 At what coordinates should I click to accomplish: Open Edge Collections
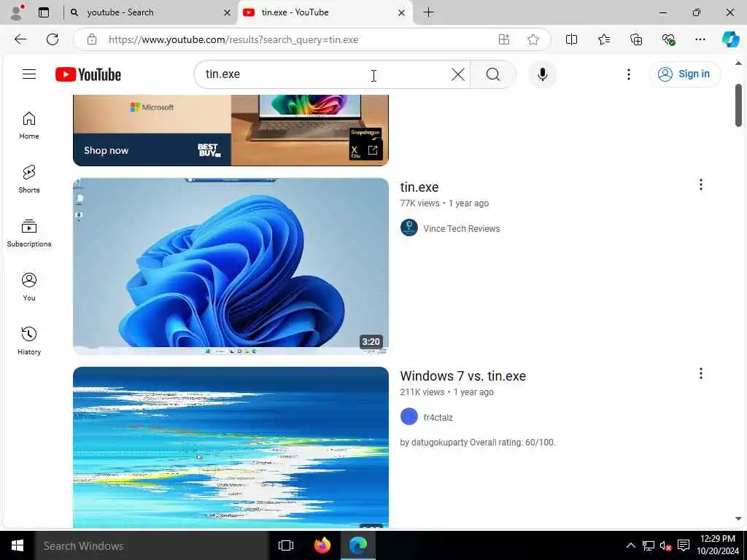636,39
